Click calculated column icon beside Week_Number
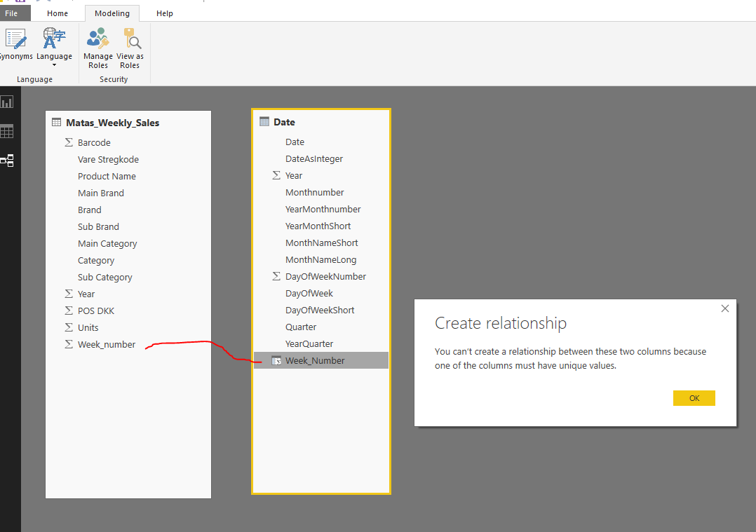Screen dimensions: 756x532 tap(276, 360)
